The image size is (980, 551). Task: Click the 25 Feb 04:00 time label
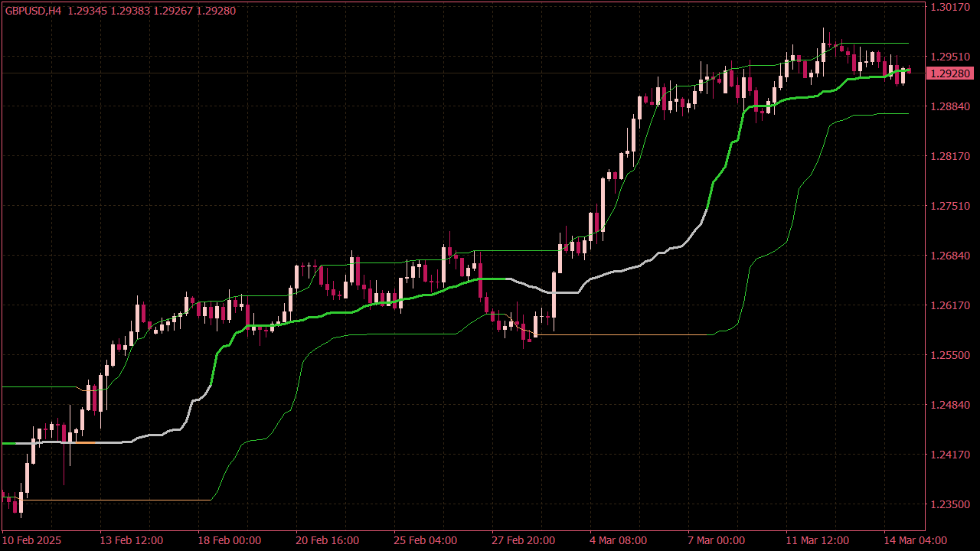click(426, 540)
